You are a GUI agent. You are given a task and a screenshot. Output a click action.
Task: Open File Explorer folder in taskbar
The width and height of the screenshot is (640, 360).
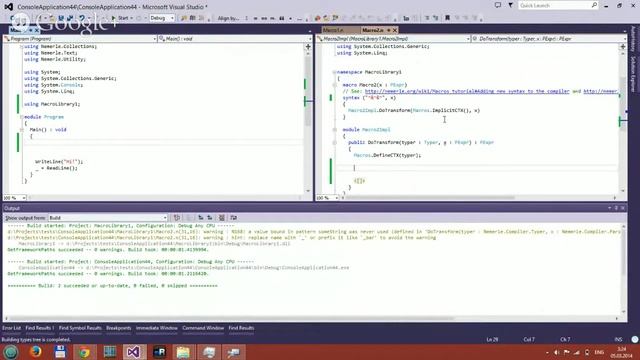[x=183, y=352]
